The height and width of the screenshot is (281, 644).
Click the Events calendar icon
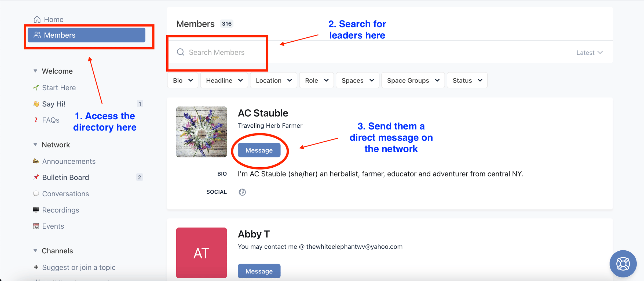(x=36, y=226)
